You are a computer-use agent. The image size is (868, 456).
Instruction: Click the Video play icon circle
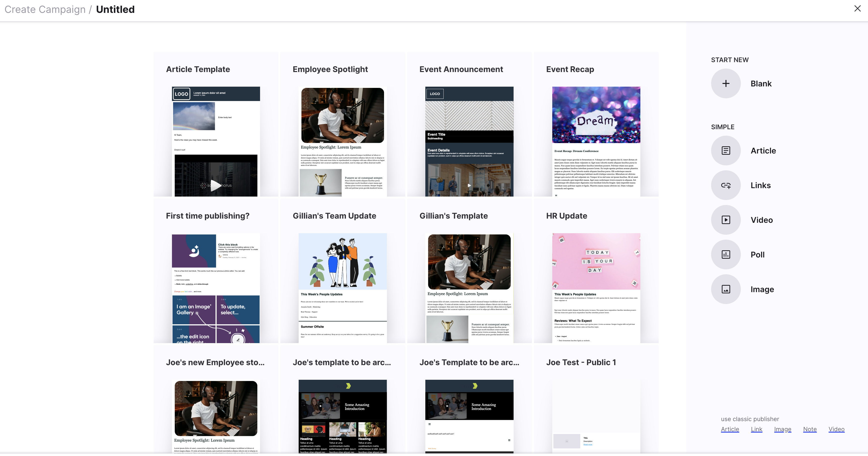click(725, 220)
